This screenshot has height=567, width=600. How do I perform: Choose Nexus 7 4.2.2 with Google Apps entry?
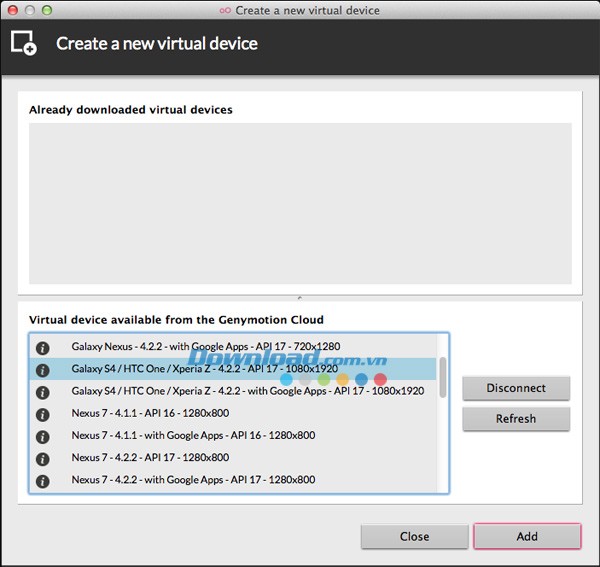click(193, 480)
